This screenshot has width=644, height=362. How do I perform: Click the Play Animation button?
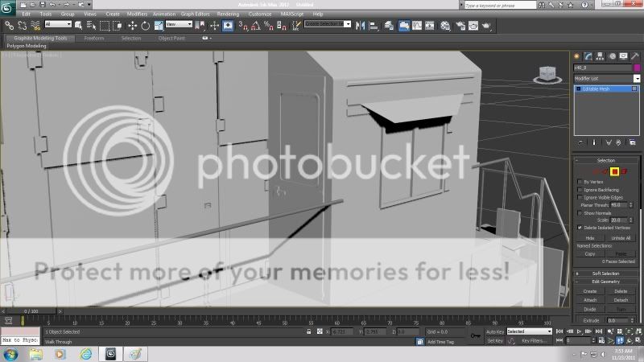[x=579, y=331]
